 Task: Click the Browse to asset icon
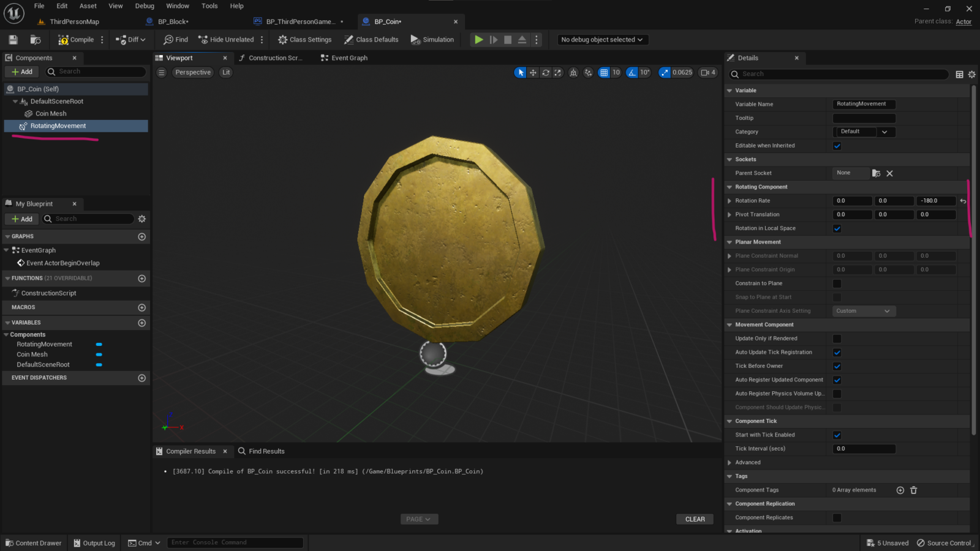click(36, 40)
